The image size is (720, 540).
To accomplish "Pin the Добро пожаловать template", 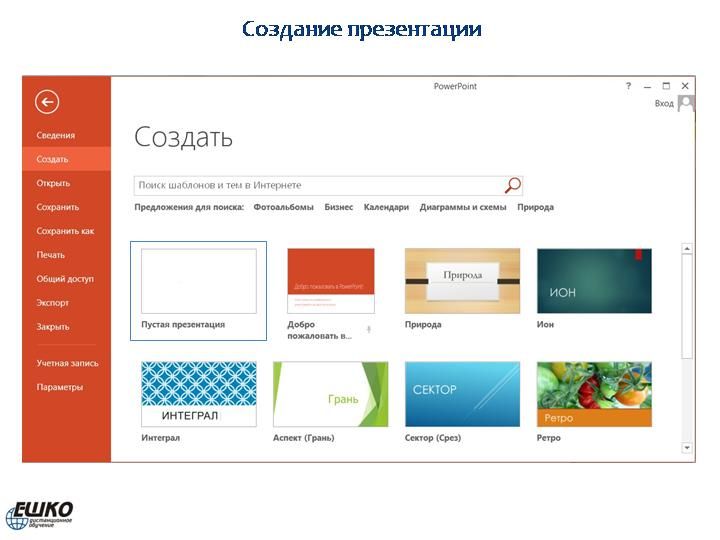I will (369, 329).
